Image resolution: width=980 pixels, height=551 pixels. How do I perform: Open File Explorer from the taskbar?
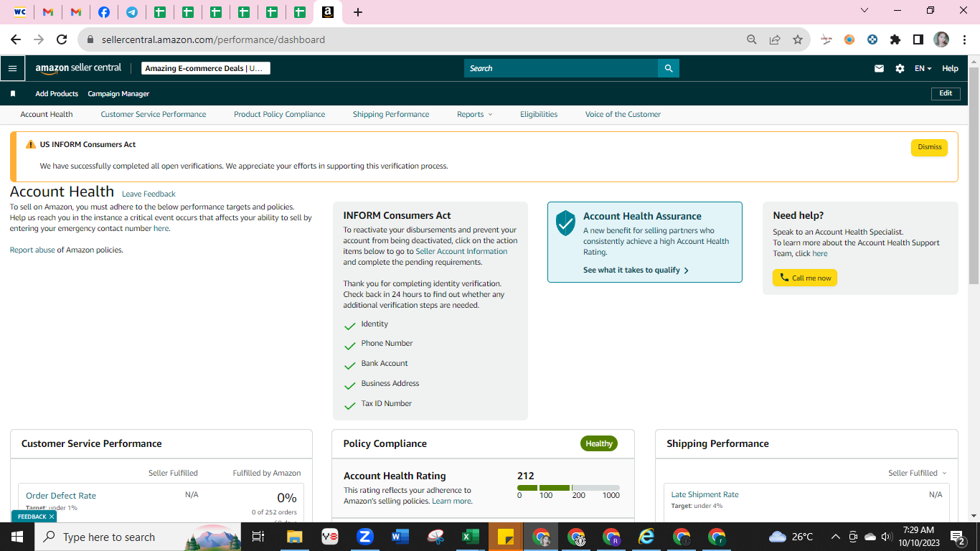tap(295, 537)
